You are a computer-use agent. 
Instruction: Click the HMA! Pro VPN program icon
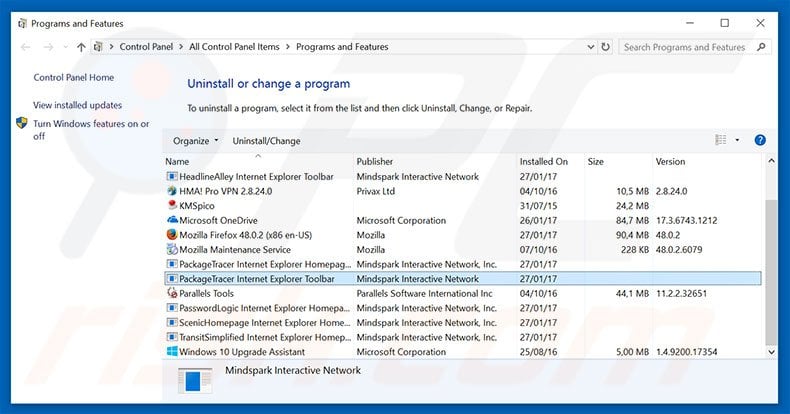[x=172, y=191]
